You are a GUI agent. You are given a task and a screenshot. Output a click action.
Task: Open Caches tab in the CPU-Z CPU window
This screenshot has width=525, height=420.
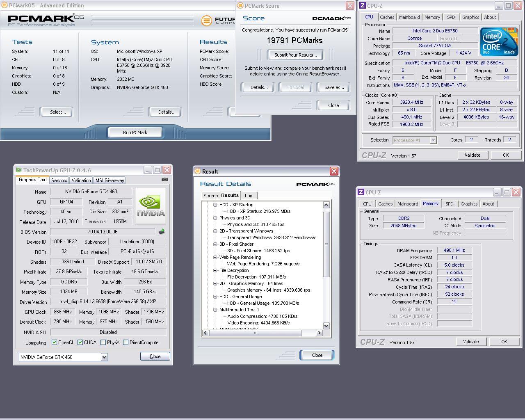387,17
